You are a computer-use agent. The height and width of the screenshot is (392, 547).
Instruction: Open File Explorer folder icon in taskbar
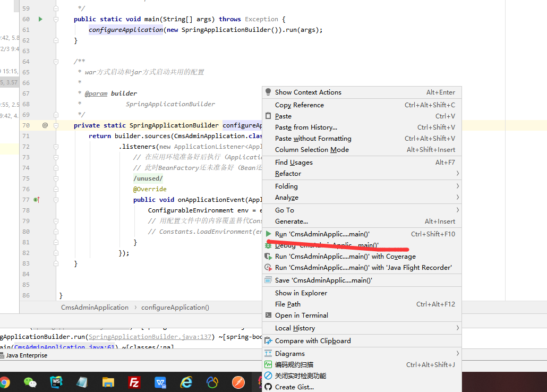pos(108,382)
